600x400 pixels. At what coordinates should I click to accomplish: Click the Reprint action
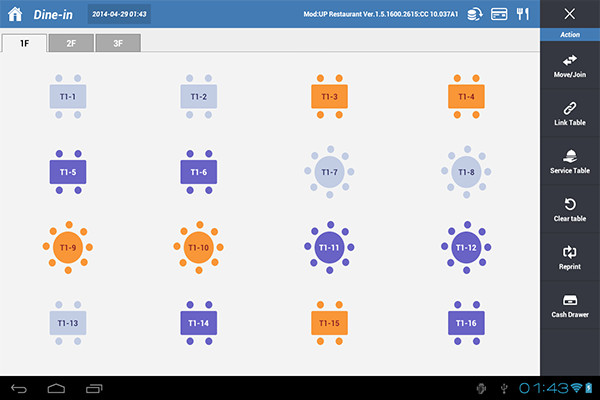coord(570,258)
